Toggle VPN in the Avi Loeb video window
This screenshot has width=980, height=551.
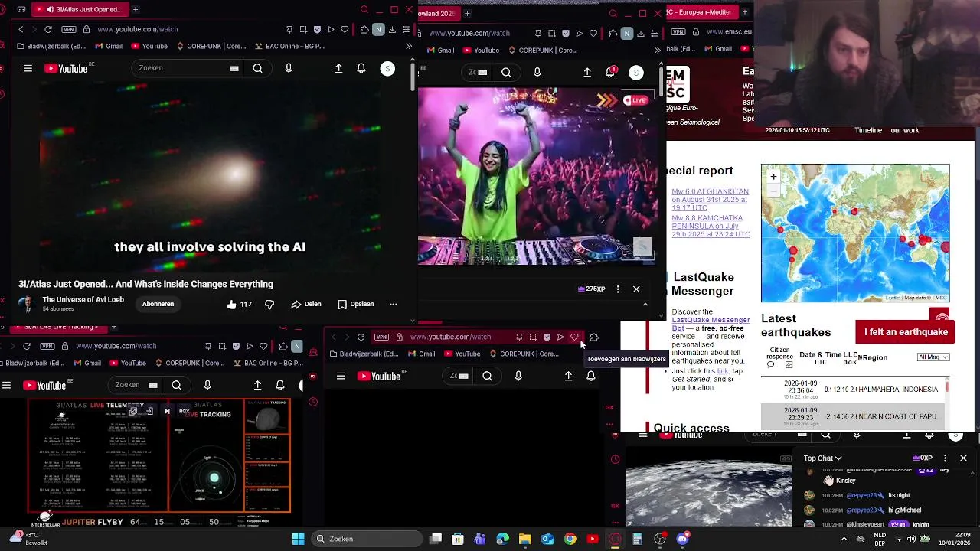(68, 29)
